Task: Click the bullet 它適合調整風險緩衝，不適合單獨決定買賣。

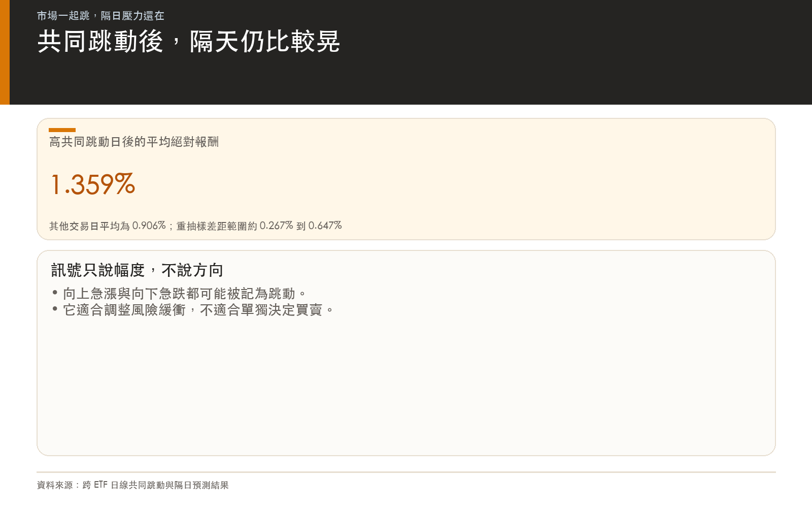Action: click(198, 310)
